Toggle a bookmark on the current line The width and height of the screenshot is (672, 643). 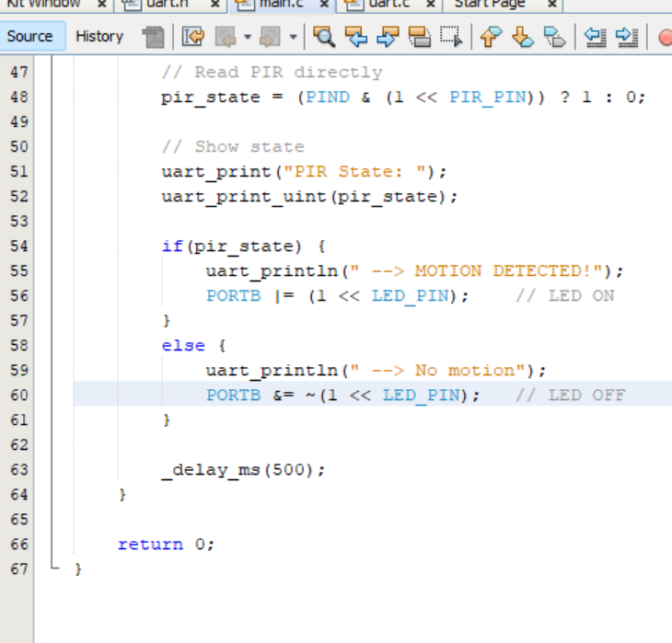point(554,37)
